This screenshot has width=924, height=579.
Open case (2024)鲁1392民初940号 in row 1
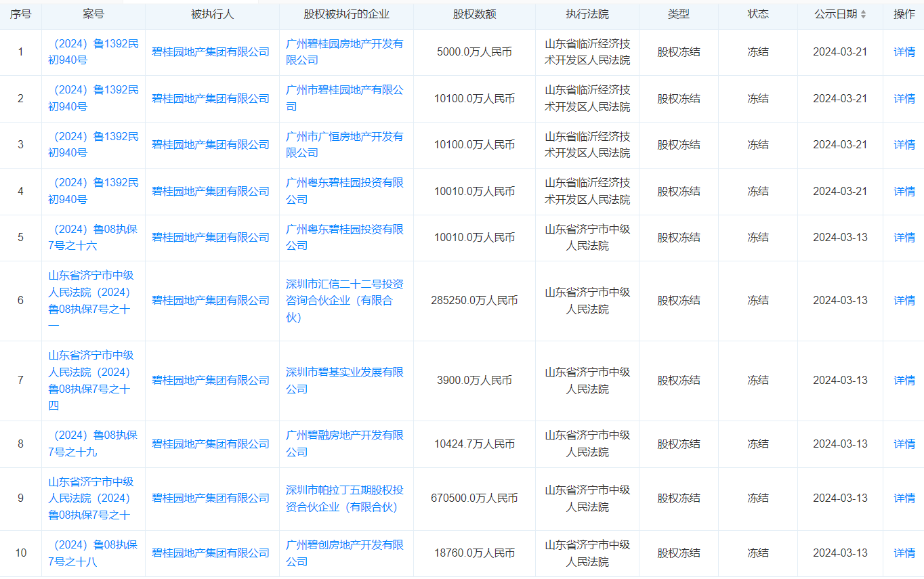(x=93, y=52)
